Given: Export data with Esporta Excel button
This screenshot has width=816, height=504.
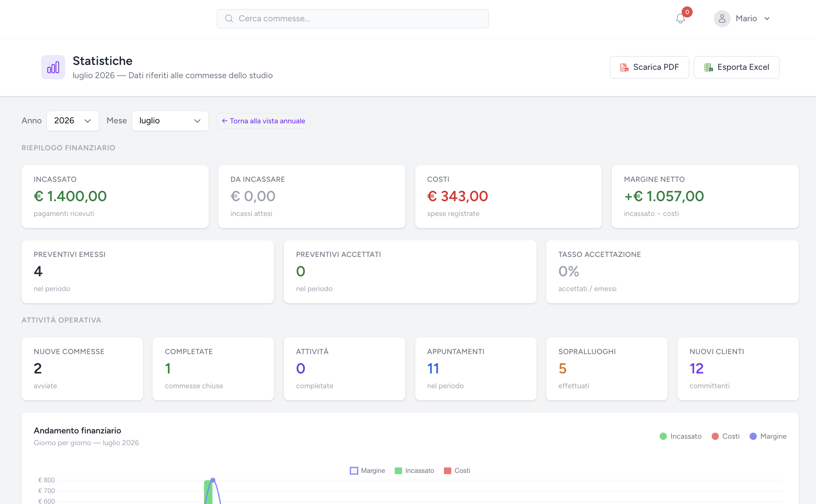Looking at the screenshot, I should pyautogui.click(x=736, y=67).
